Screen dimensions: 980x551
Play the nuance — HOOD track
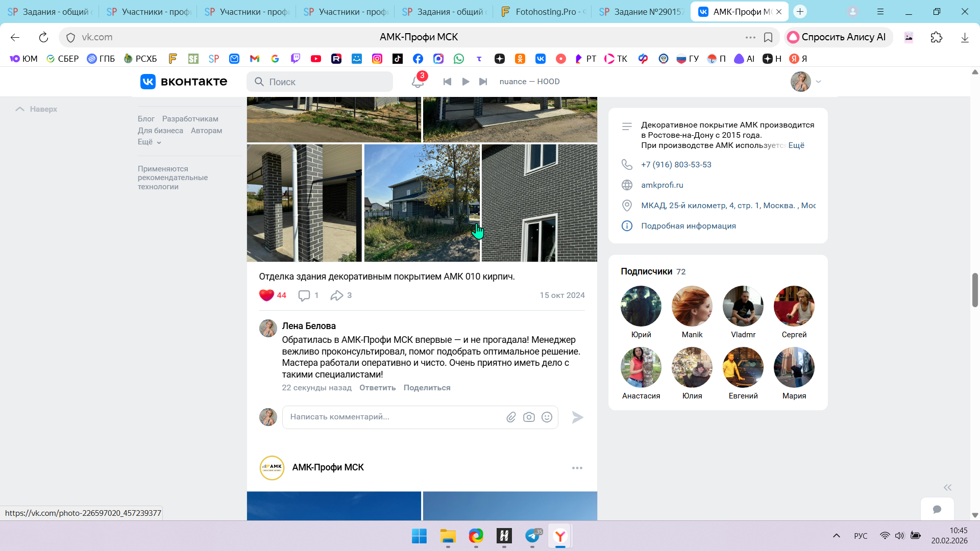pos(465,82)
